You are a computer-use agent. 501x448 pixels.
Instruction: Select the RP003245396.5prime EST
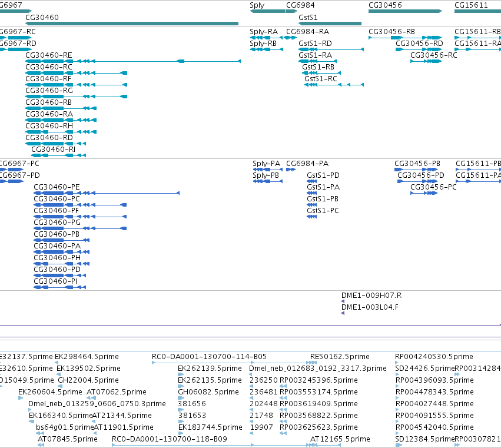(x=318, y=380)
